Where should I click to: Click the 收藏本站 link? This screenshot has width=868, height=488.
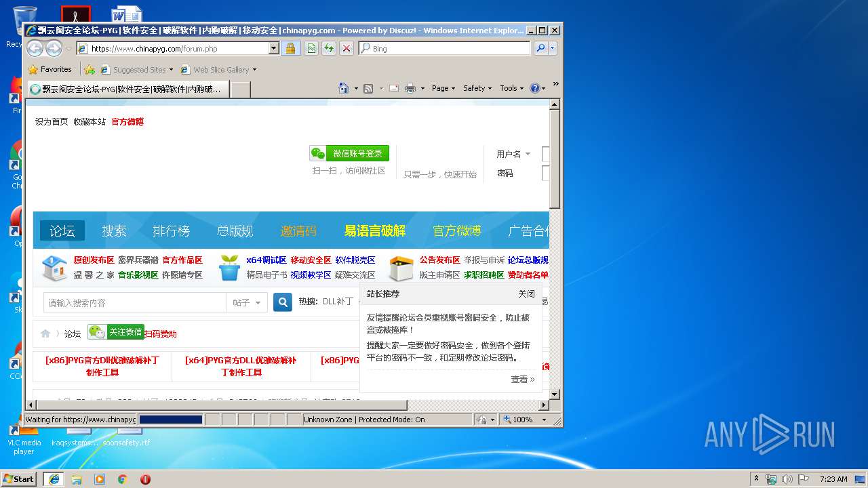tap(90, 122)
